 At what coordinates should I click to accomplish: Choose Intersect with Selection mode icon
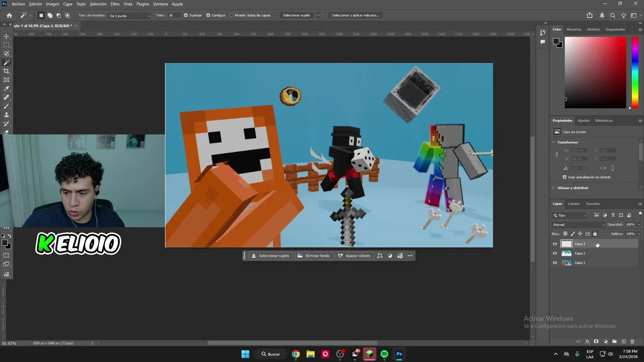(x=67, y=16)
